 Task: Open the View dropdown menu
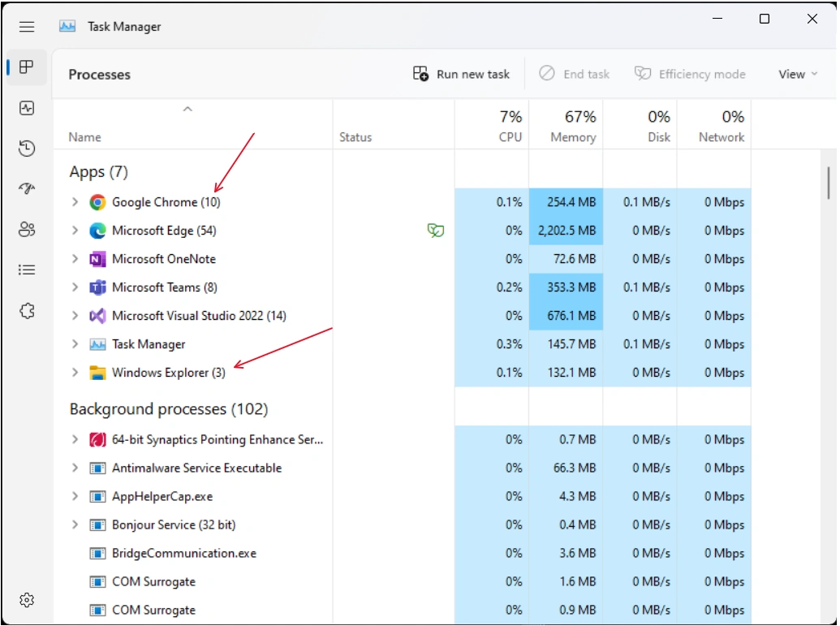[x=798, y=75]
